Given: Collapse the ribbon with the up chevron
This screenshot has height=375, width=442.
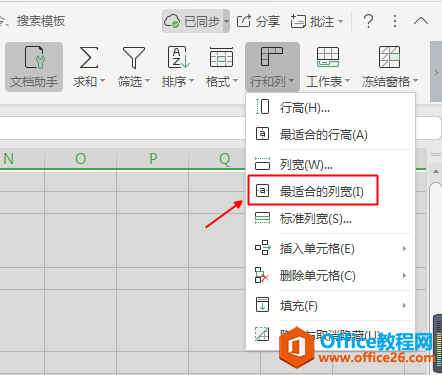Looking at the screenshot, I should point(421,21).
